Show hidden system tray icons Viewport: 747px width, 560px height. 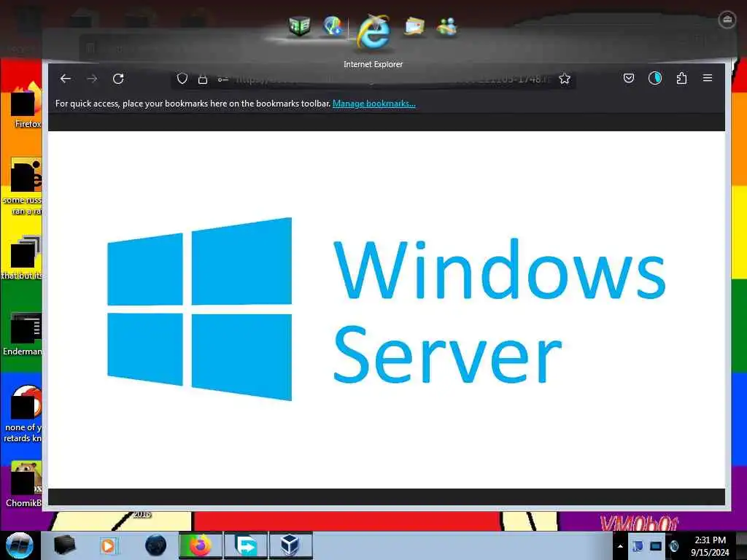click(620, 546)
